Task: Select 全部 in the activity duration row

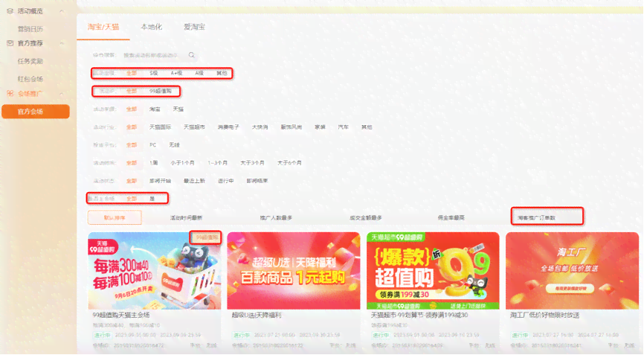Action: coord(131,163)
